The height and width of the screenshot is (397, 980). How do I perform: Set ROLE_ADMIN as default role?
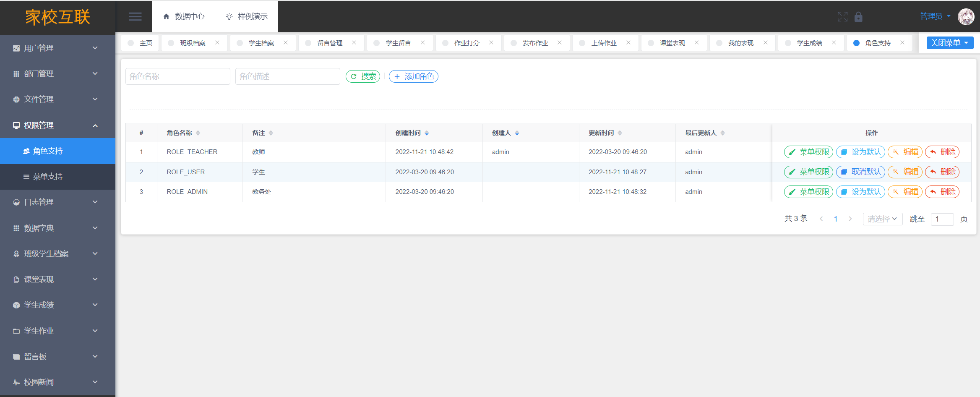coord(860,192)
